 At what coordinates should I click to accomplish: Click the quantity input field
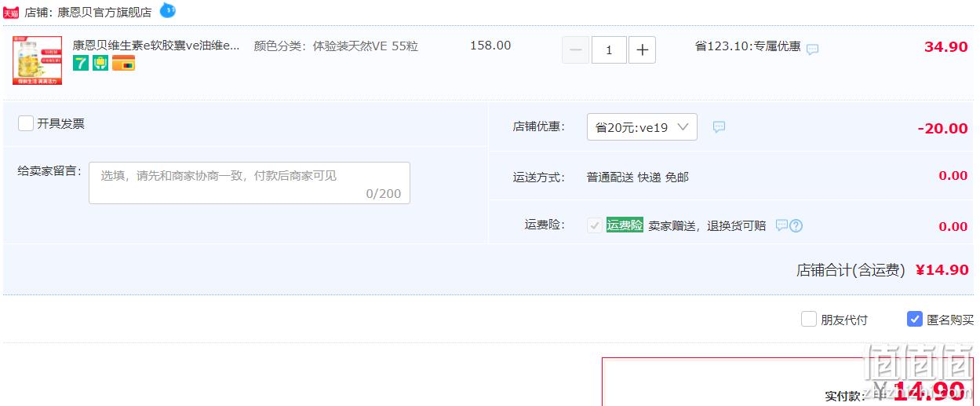point(609,50)
